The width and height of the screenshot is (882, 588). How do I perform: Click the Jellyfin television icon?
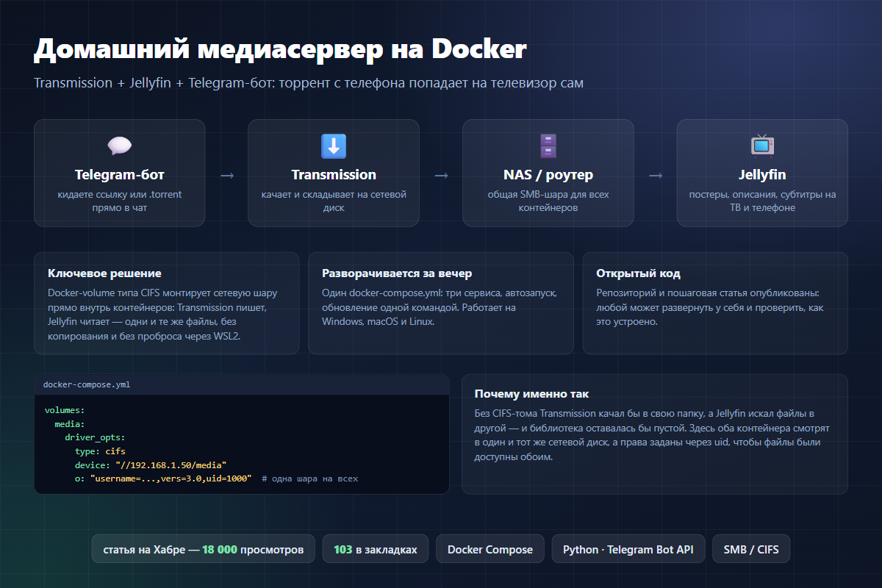762,146
